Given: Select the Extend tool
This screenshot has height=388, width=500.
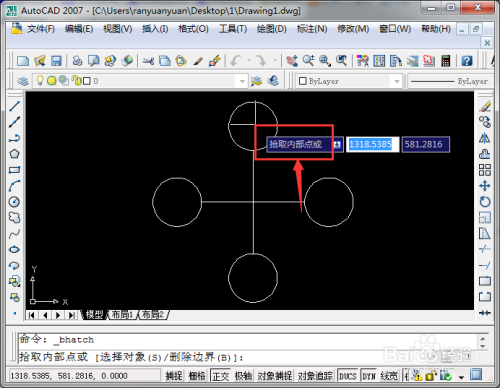Looking at the screenshot, I should pos(485,265).
